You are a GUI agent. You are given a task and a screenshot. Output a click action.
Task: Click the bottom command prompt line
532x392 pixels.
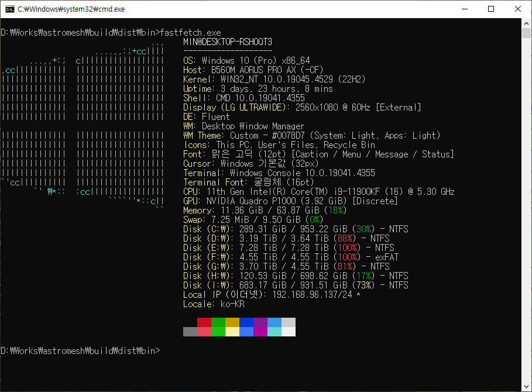pos(80,351)
